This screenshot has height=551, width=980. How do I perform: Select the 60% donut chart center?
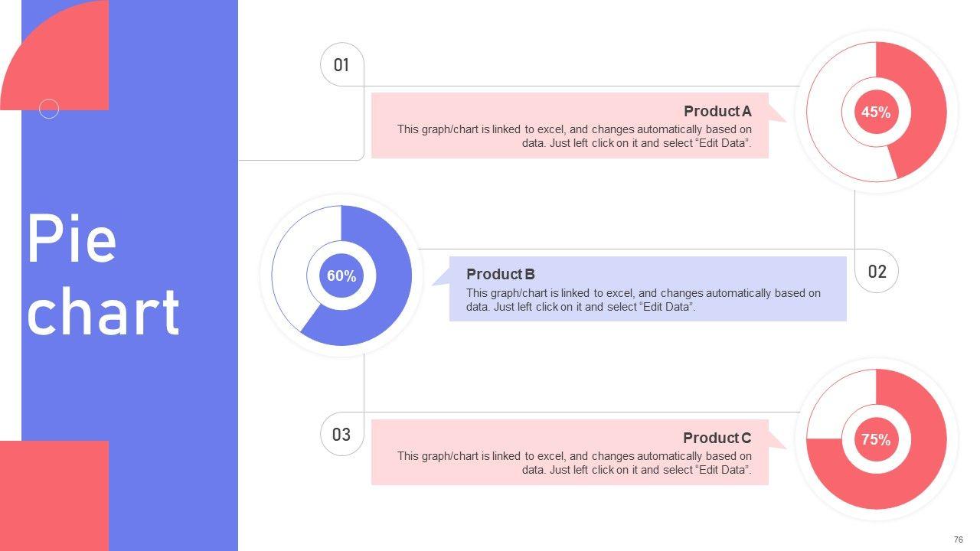[x=341, y=276]
